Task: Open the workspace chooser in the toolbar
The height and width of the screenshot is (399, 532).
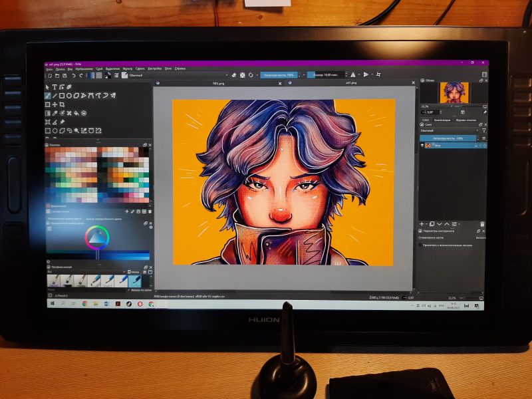Action: pyautogui.click(x=484, y=74)
